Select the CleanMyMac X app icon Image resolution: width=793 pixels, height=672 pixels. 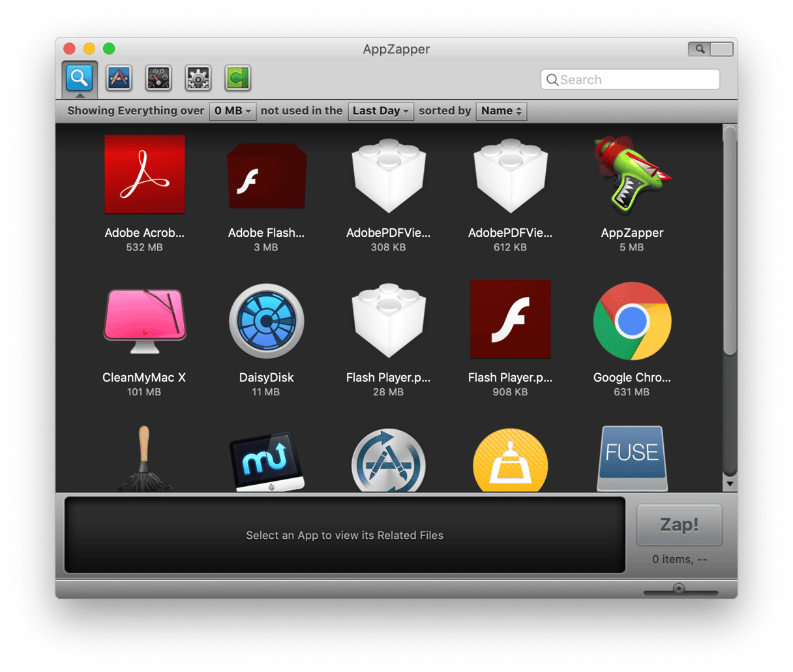pos(144,321)
